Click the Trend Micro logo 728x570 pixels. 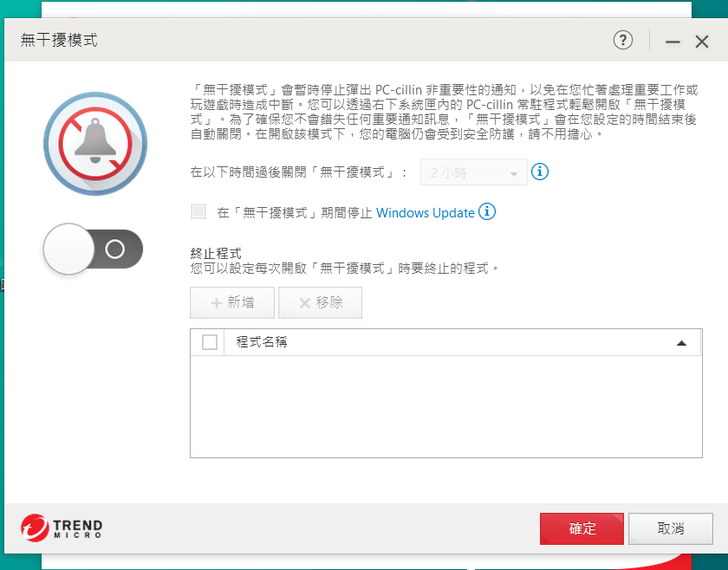[x=61, y=528]
